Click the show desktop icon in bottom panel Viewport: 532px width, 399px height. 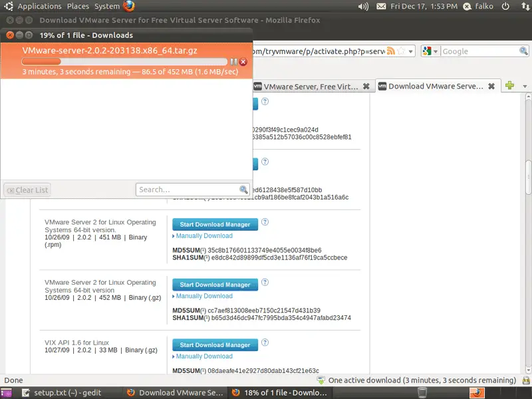point(6,393)
